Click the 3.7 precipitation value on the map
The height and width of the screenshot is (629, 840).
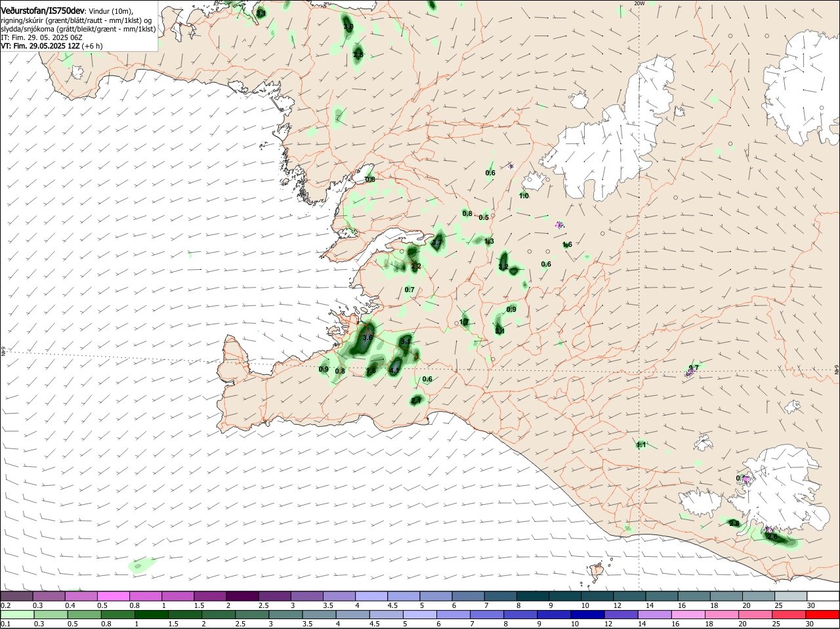pos(437,243)
